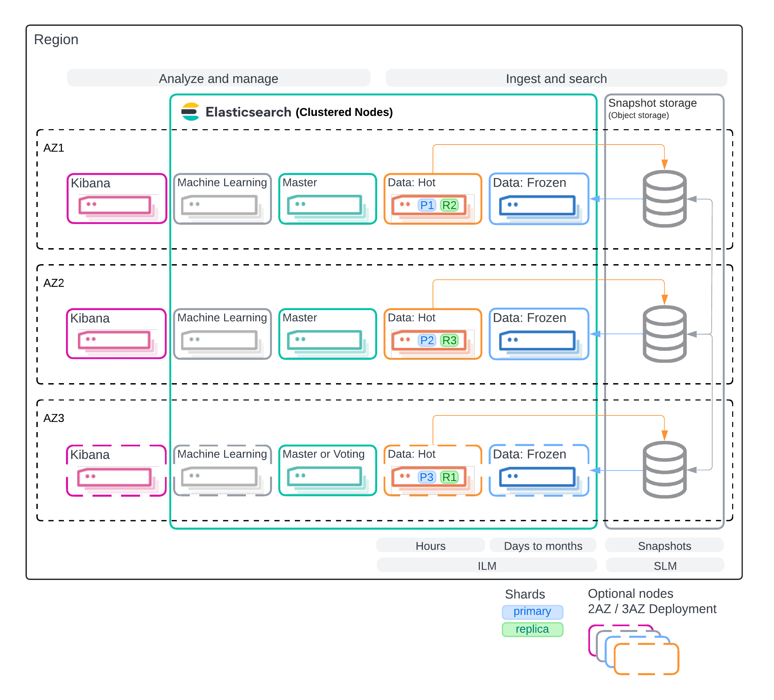Toggle the dashed Data: Hot node in AZ3
774x700 pixels.
tap(433, 470)
